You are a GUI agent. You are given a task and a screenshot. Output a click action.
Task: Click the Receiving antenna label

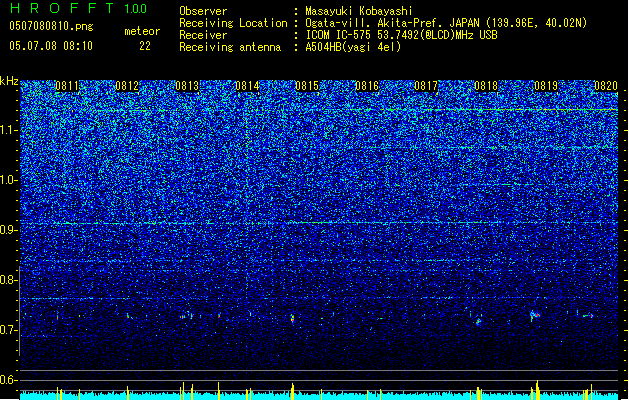tap(230, 47)
